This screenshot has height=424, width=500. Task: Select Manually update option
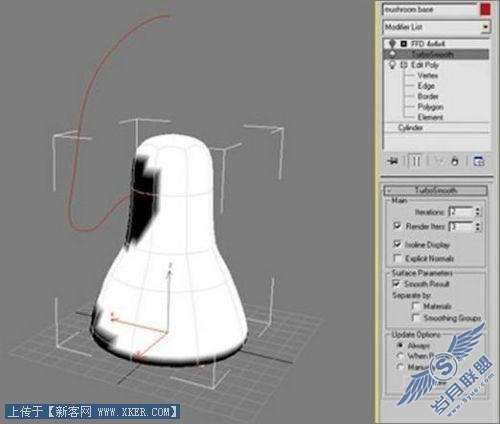(x=401, y=367)
